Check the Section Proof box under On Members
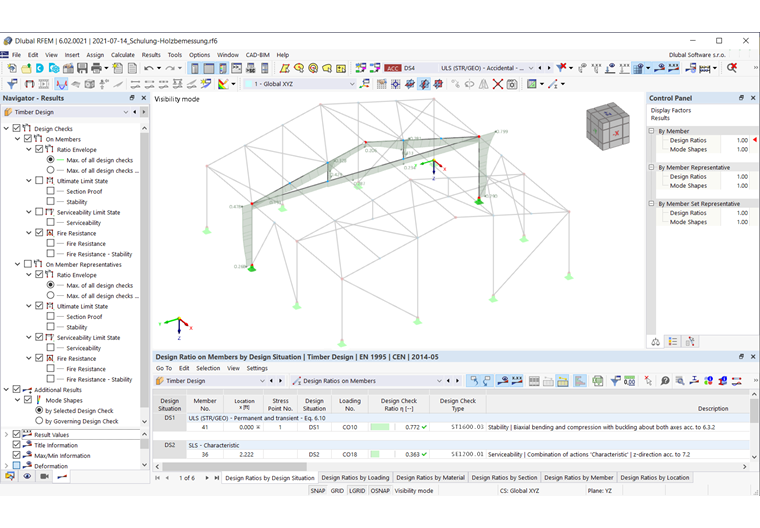The height and width of the screenshot is (528, 760). coord(50,191)
